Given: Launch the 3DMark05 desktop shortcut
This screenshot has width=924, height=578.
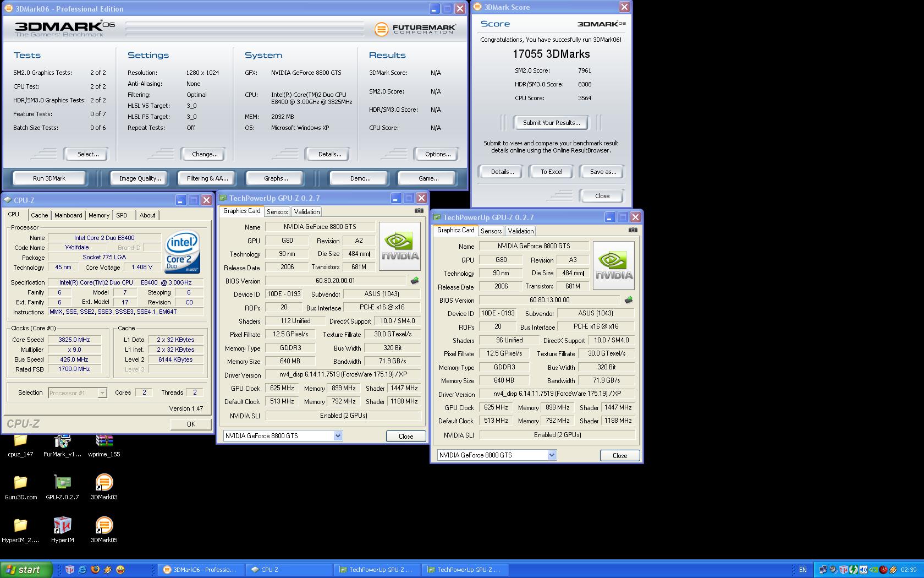Looking at the screenshot, I should coord(104,531).
